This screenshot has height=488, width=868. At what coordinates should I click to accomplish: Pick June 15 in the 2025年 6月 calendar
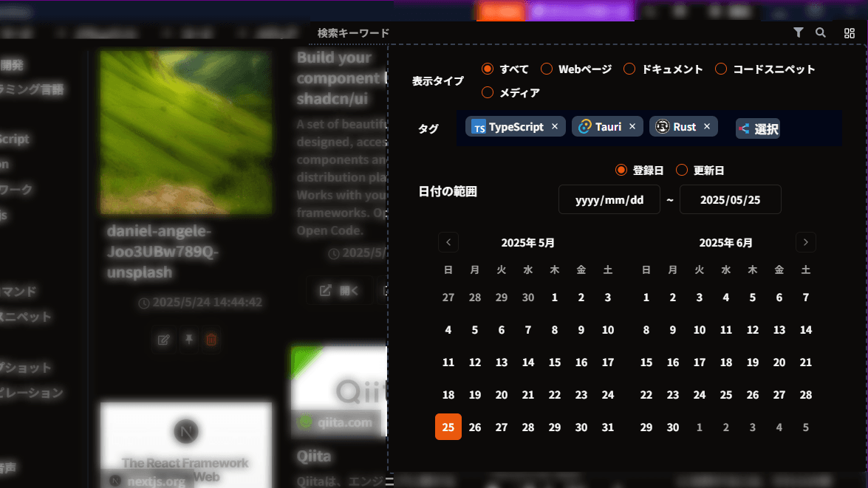[x=646, y=362]
